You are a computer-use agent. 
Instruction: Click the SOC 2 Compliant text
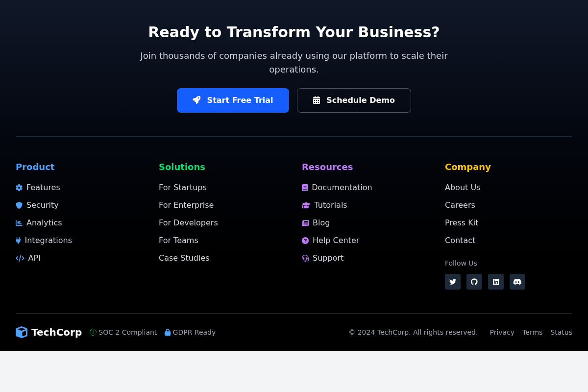click(x=128, y=332)
